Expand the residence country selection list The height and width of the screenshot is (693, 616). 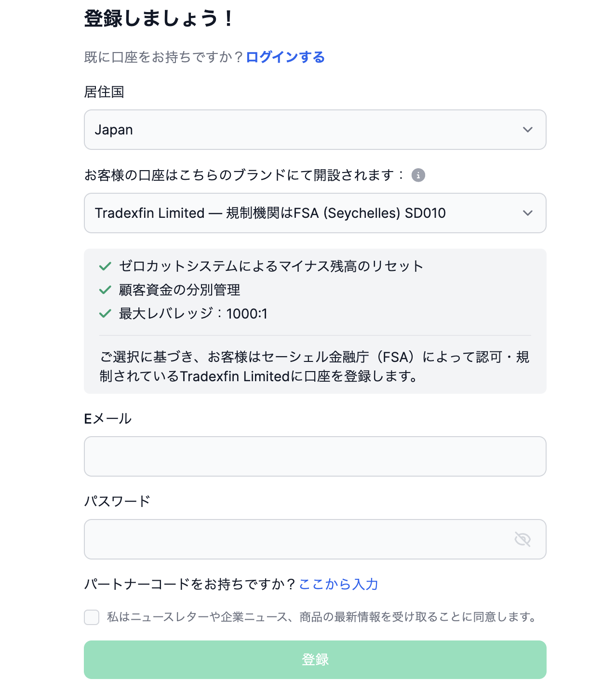pyautogui.click(x=315, y=130)
